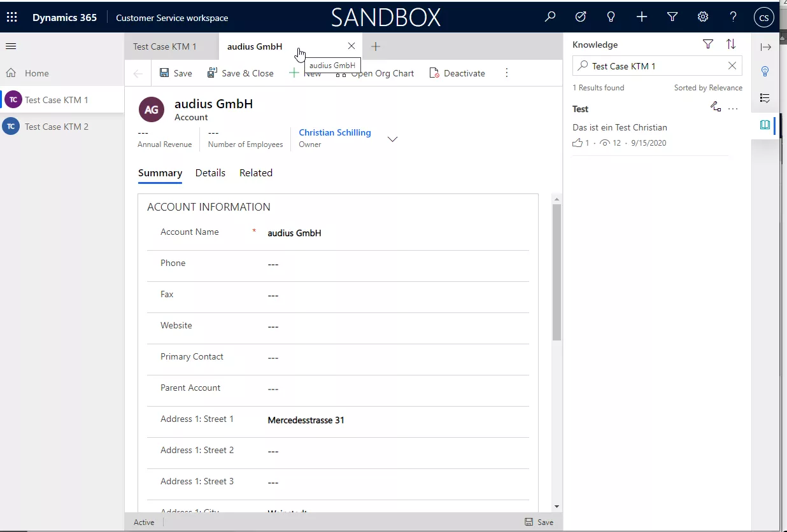Click the search magnifier icon in header
The width and height of the screenshot is (787, 532).
point(550,17)
